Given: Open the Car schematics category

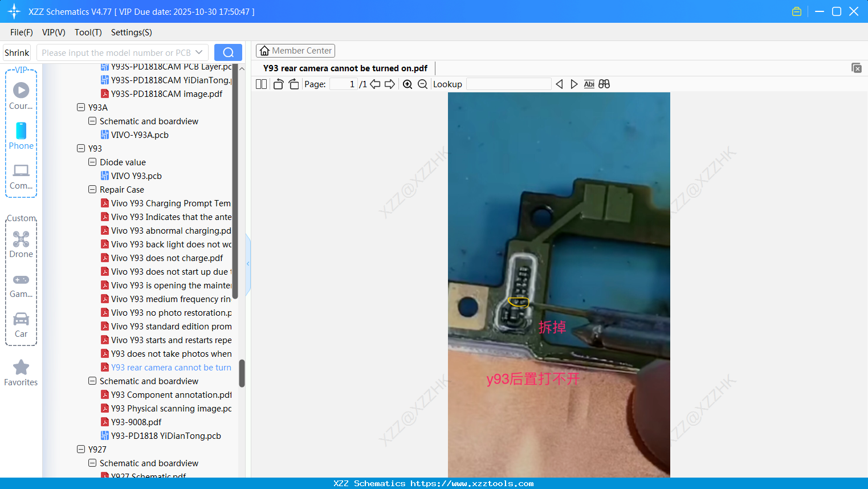Looking at the screenshot, I should coord(21,324).
